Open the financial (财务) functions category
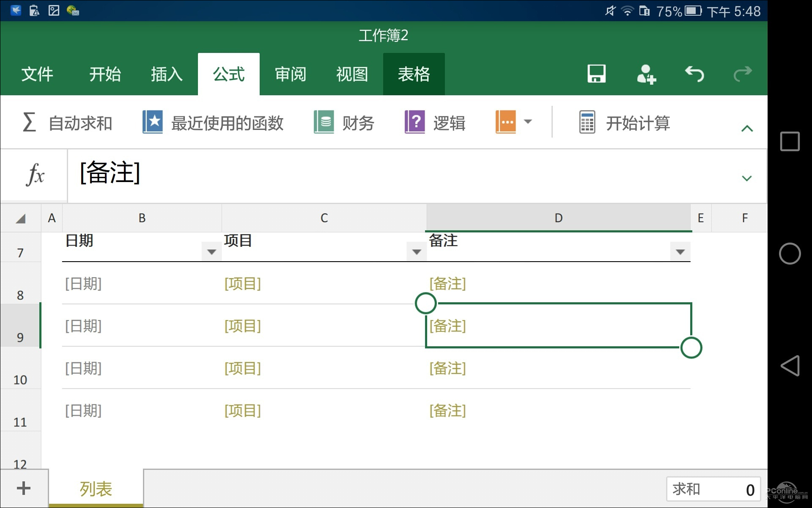The width and height of the screenshot is (812, 508). coord(345,123)
